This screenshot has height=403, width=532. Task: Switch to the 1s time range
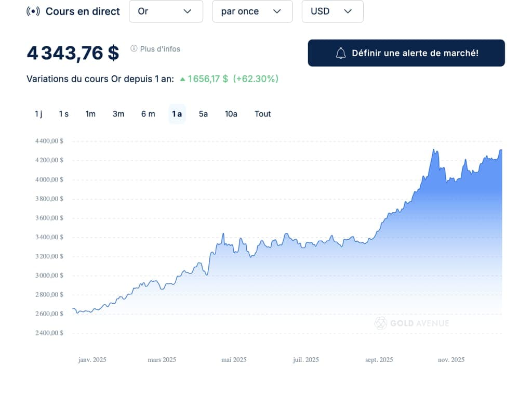(x=63, y=114)
